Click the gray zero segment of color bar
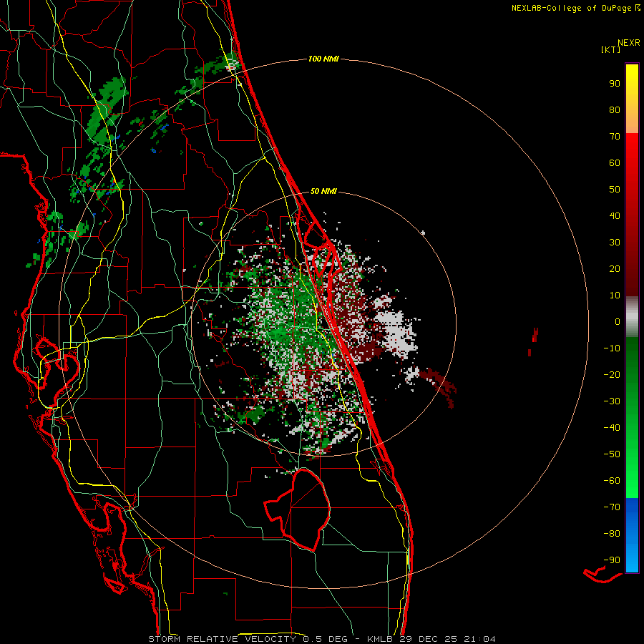 (632, 317)
